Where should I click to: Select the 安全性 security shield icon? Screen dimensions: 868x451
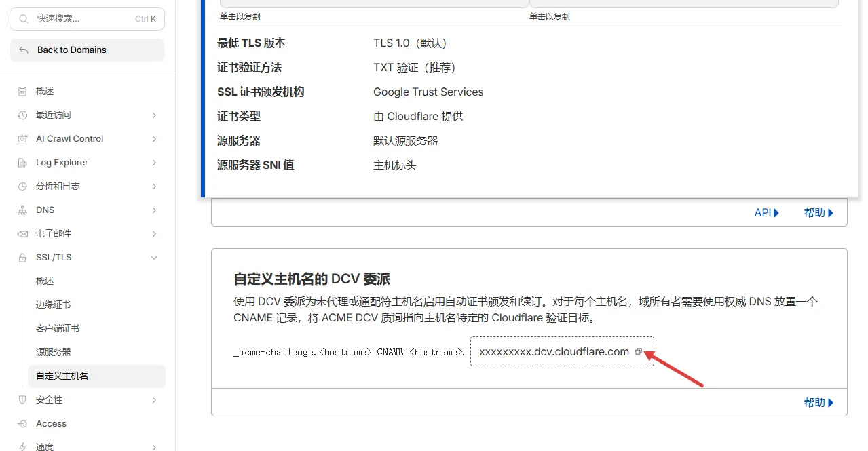[24, 399]
